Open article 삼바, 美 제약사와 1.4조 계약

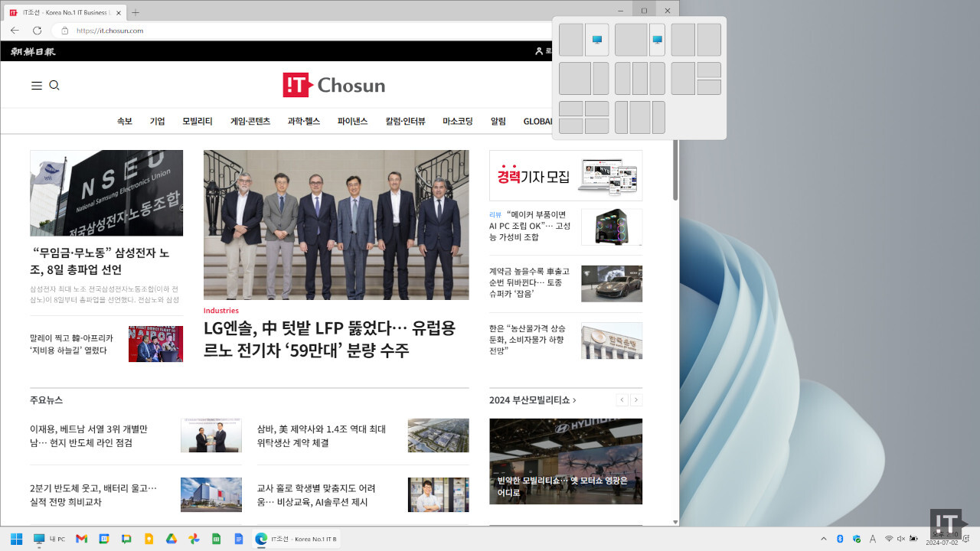coord(322,435)
